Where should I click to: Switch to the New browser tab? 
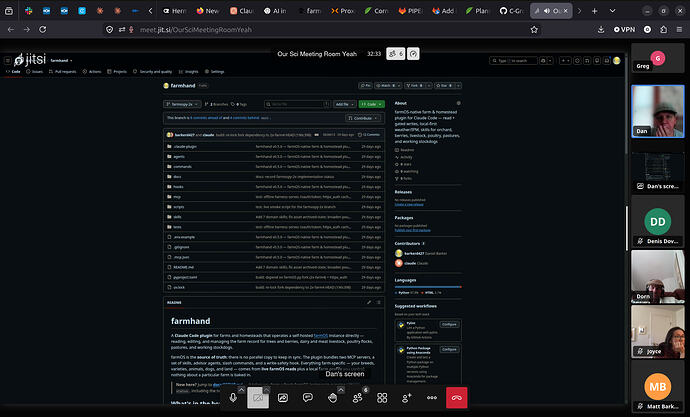point(208,11)
